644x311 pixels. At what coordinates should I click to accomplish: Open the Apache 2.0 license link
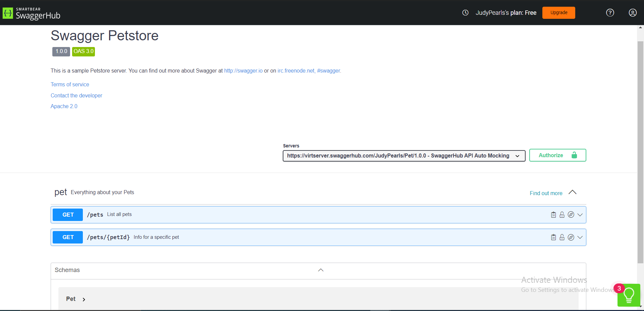click(64, 106)
